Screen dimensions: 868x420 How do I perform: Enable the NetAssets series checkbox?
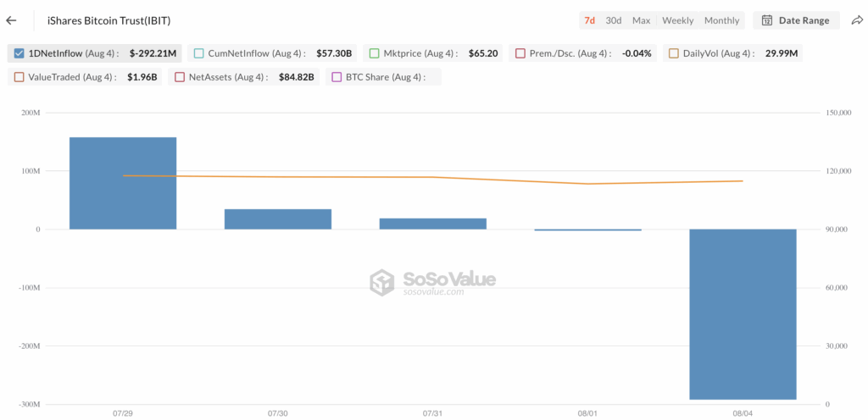180,77
